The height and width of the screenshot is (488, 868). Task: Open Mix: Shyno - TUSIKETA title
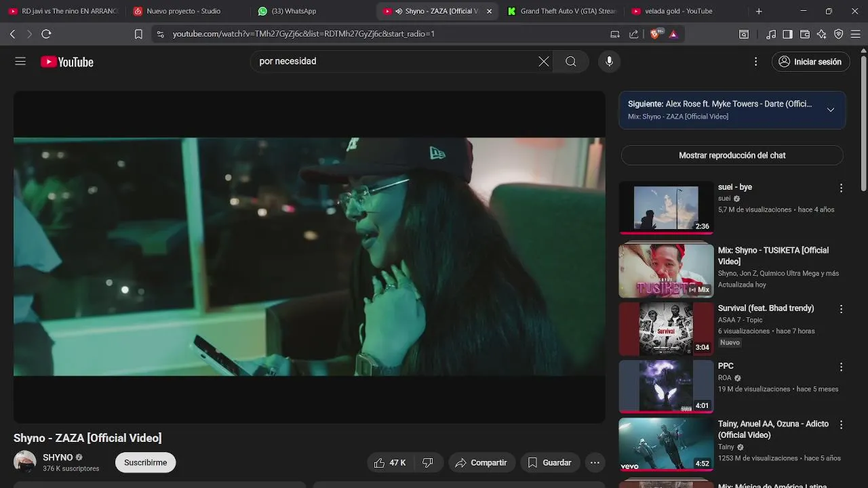pos(773,256)
